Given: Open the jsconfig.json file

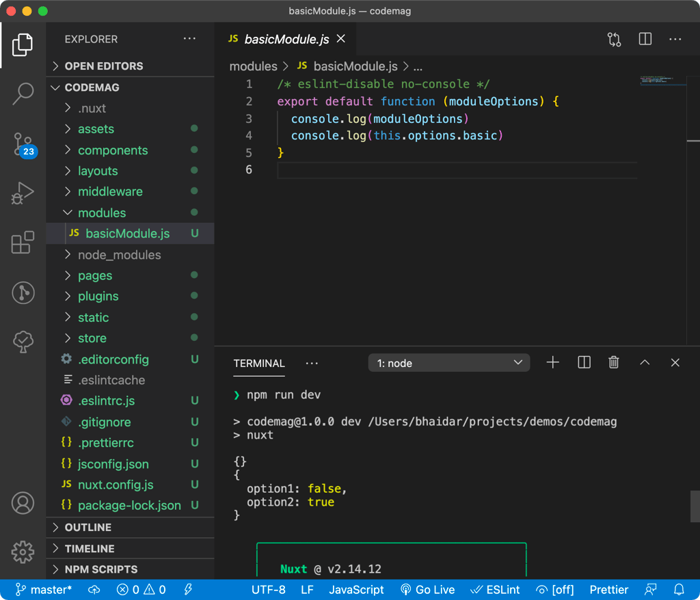Looking at the screenshot, I should pos(130,463).
